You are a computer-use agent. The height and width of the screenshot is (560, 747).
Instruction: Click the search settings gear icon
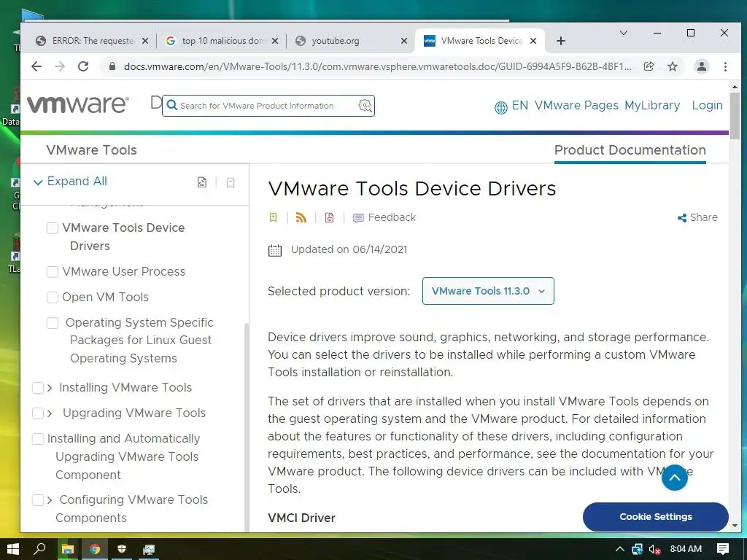tap(365, 105)
